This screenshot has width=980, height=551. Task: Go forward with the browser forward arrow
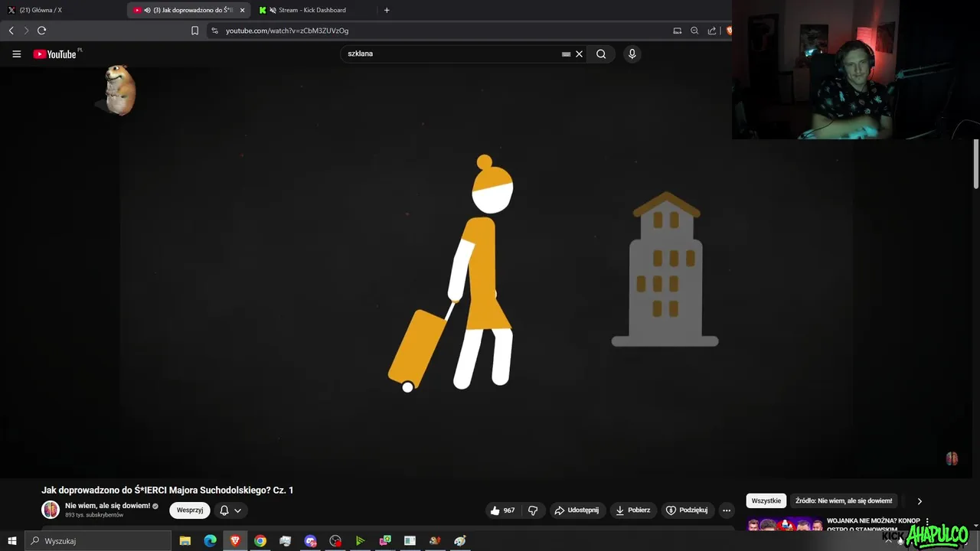click(x=26, y=31)
